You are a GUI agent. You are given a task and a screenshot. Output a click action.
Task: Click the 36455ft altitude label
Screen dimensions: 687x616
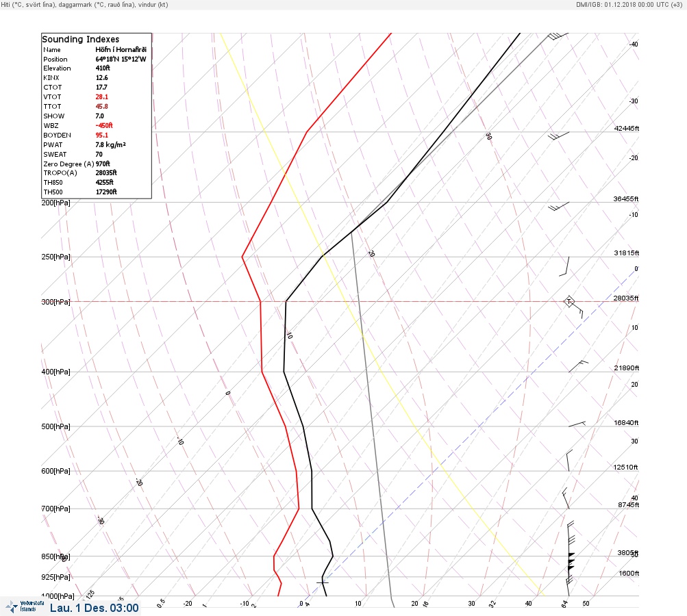[x=626, y=198]
